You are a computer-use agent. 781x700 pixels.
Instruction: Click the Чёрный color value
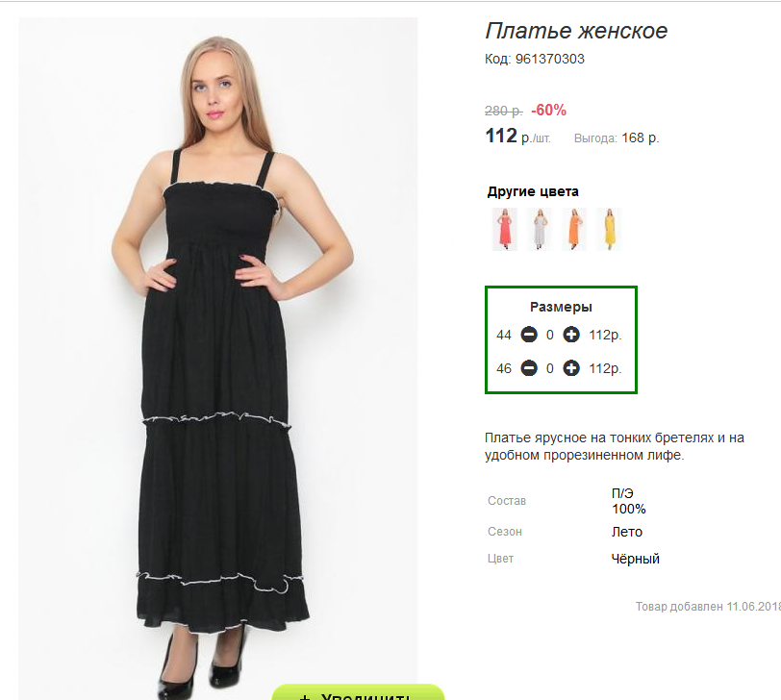[x=635, y=559]
